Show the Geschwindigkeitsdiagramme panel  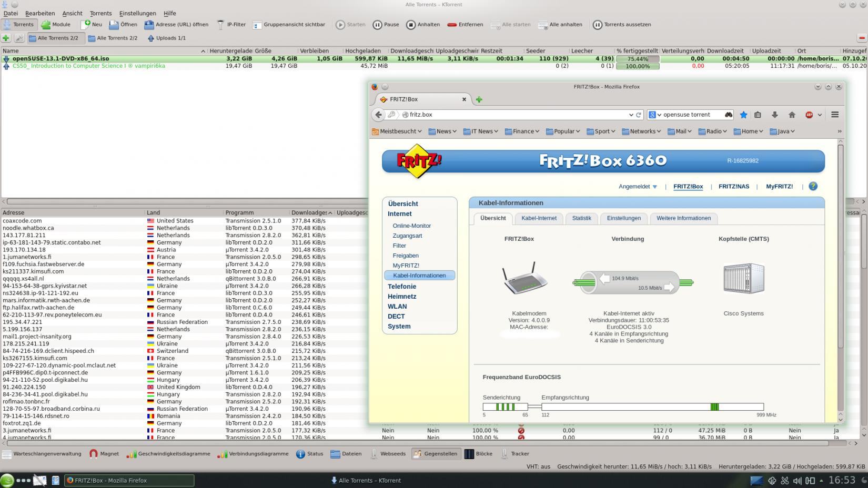(x=168, y=453)
